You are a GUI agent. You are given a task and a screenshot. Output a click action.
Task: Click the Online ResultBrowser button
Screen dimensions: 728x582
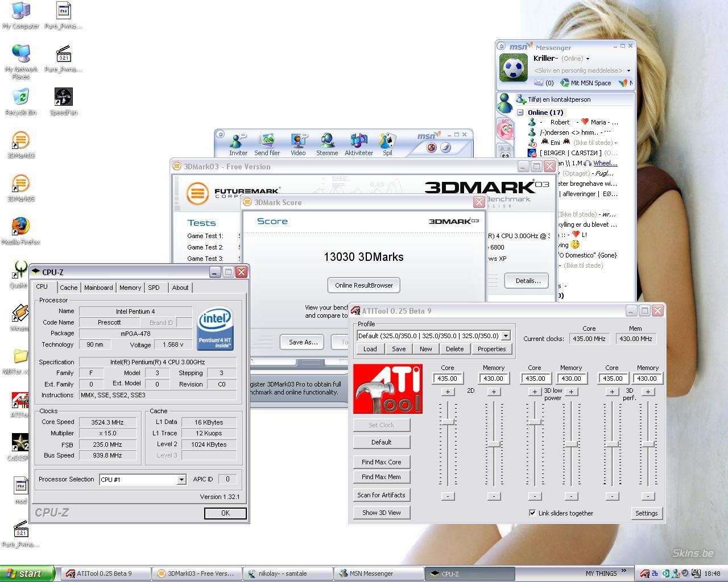364,285
